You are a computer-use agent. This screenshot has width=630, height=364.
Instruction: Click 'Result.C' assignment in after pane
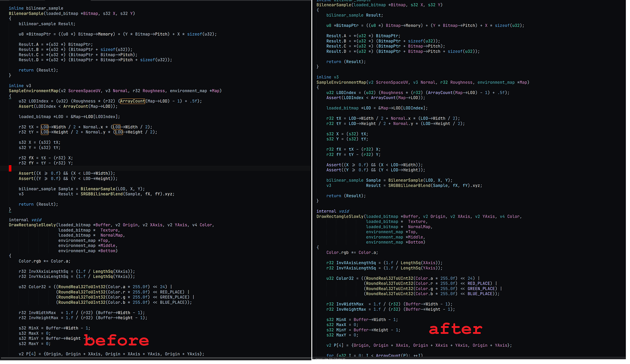click(386, 46)
